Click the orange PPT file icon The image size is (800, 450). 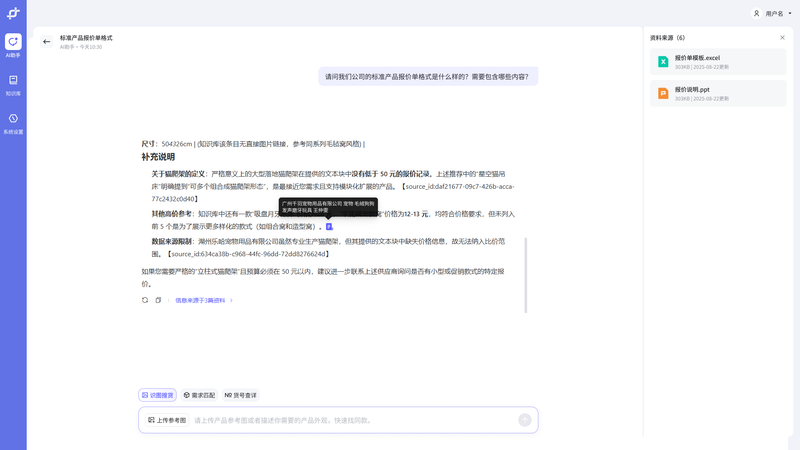tap(663, 93)
